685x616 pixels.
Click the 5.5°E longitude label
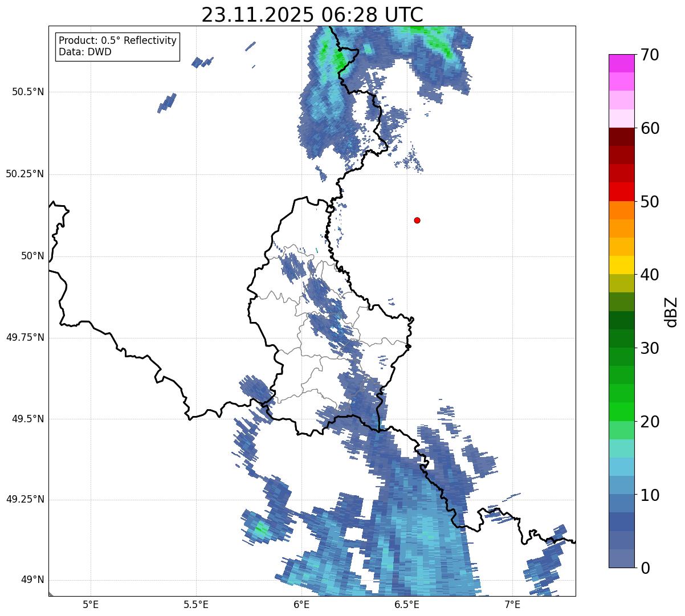[x=196, y=604]
